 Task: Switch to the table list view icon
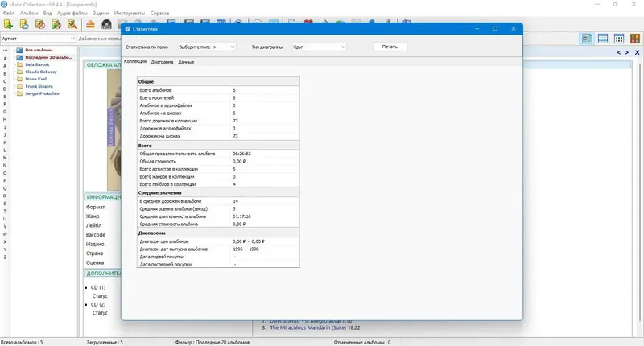603,39
